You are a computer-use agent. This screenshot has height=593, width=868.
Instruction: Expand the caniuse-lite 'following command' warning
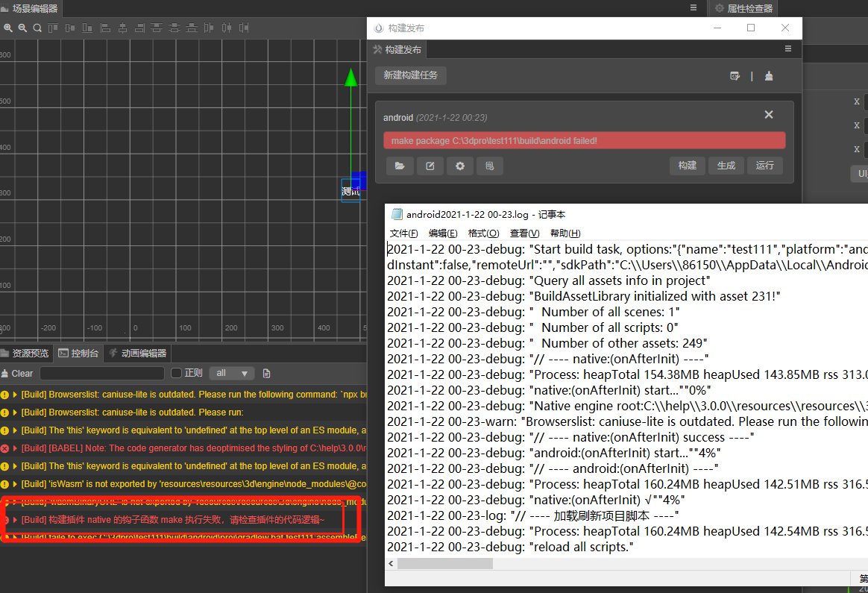(15, 395)
